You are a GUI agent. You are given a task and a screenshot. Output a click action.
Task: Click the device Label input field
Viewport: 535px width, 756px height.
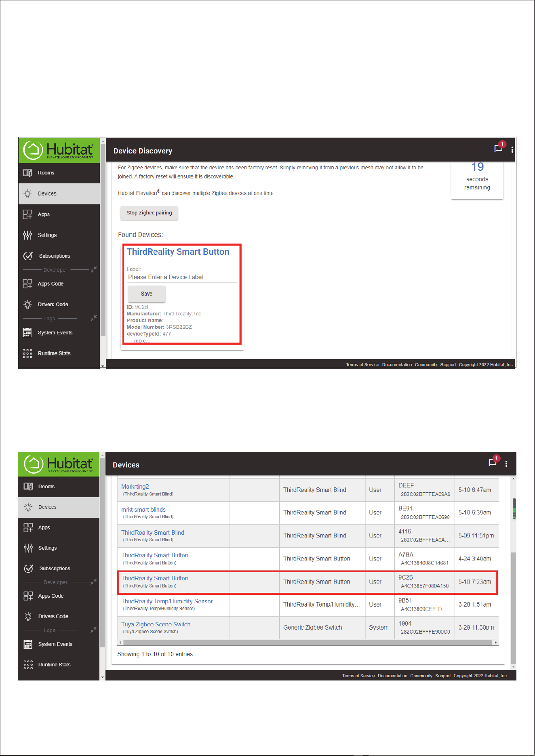tap(182, 277)
